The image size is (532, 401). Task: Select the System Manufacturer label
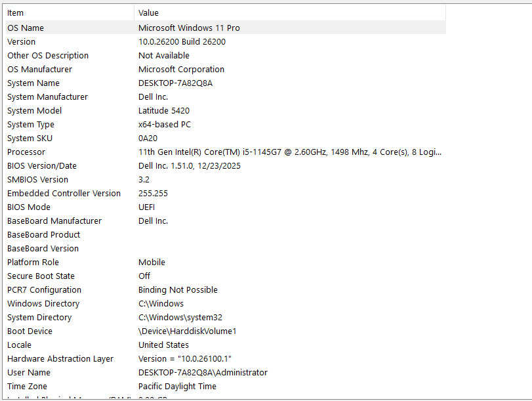pos(47,96)
